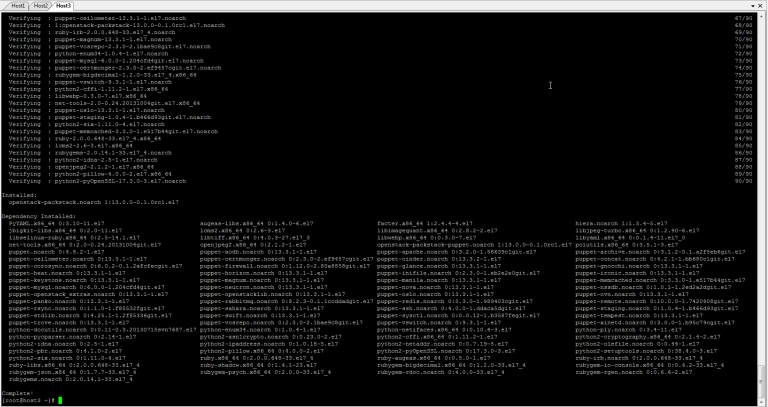Click the openstack-packstack.noarch 1:13.0.0-0.1.0rc1.el7 installed line
Screen dimensions: 768x407
point(94,202)
